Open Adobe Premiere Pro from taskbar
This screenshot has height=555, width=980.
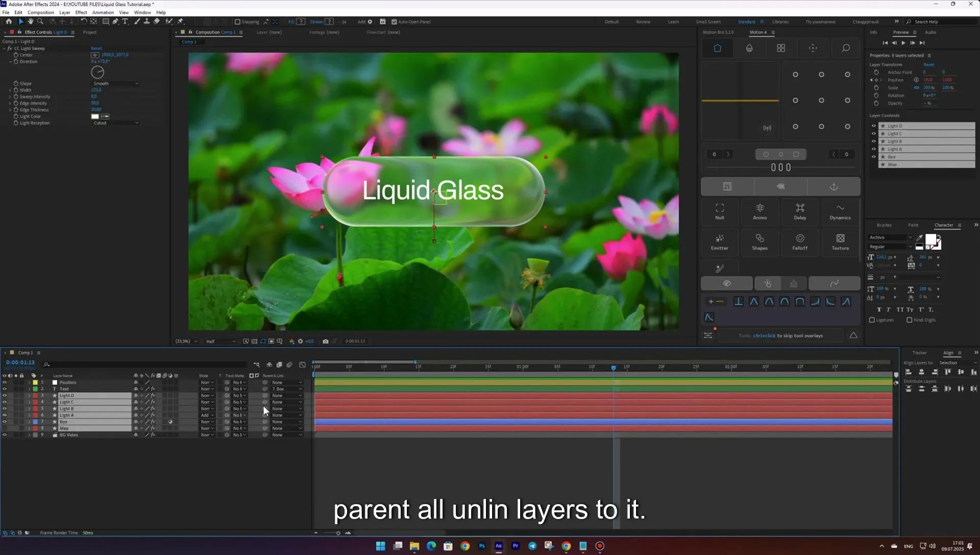(516, 546)
